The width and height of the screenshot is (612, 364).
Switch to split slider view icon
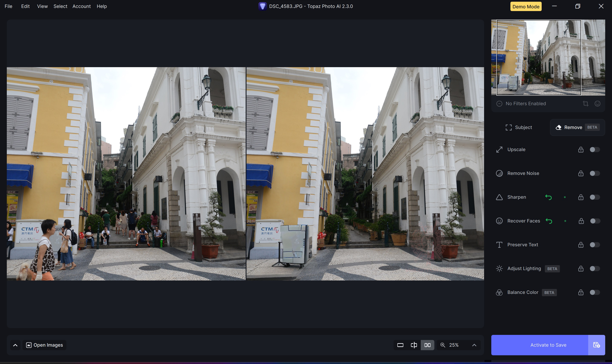[414, 345]
